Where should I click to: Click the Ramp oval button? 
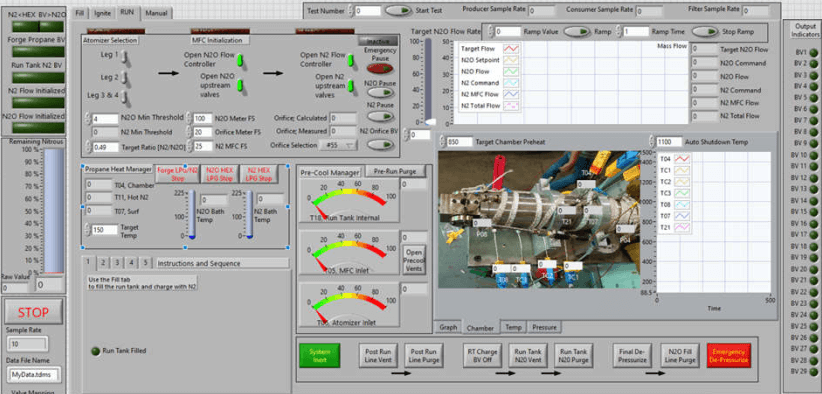[577, 31]
